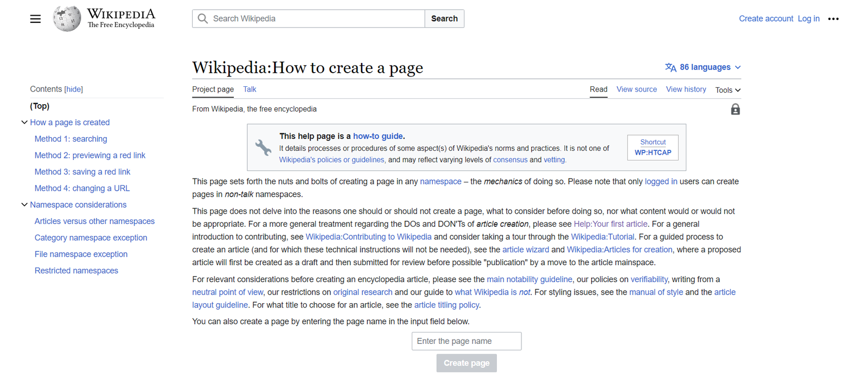Click the 'Enter the page name' field

pos(467,341)
